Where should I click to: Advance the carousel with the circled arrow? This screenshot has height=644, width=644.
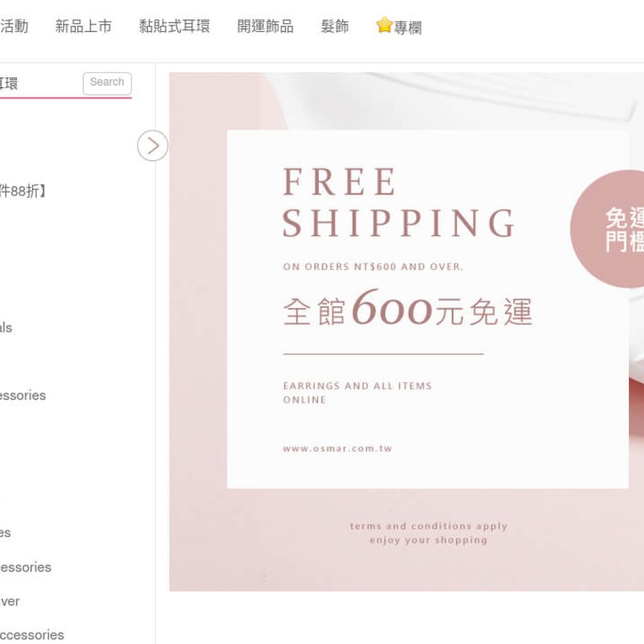point(153,146)
